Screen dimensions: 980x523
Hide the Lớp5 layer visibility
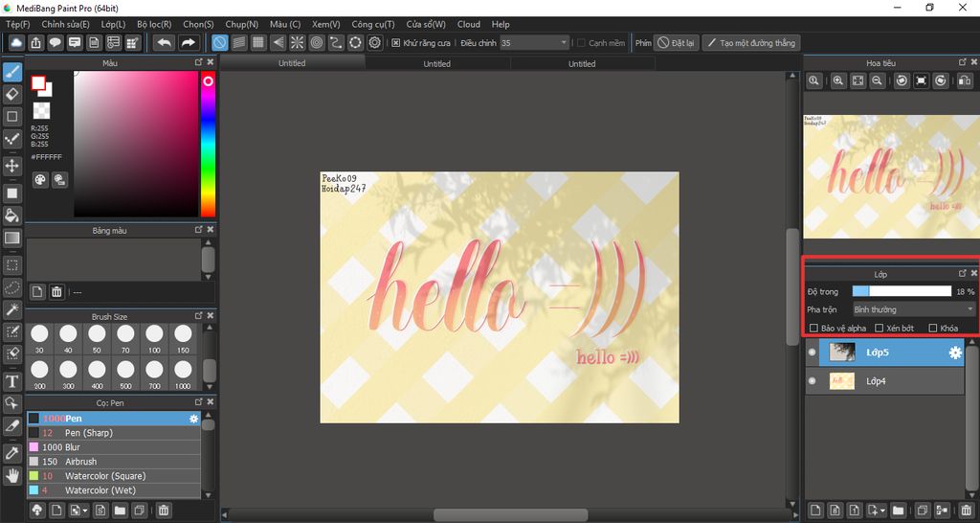tap(812, 352)
